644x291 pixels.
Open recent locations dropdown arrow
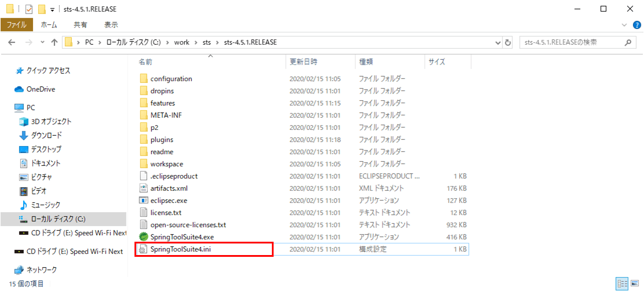click(x=42, y=42)
